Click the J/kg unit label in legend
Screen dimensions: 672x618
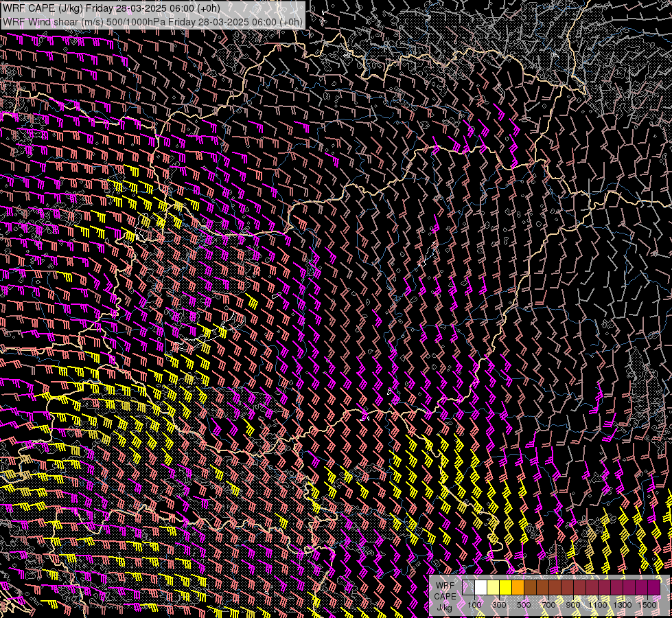coord(445,608)
